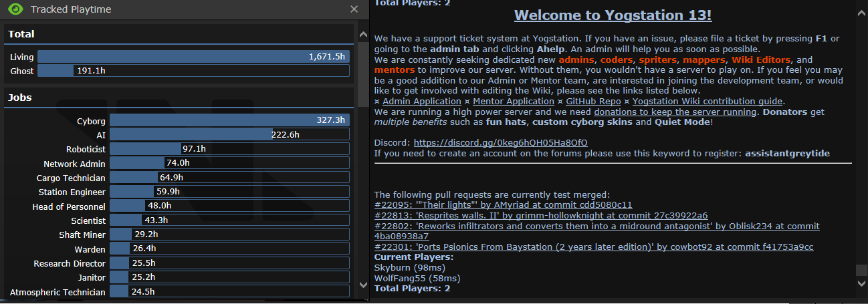
Task: Click the Roboticist 97.1h bar
Action: (229, 149)
